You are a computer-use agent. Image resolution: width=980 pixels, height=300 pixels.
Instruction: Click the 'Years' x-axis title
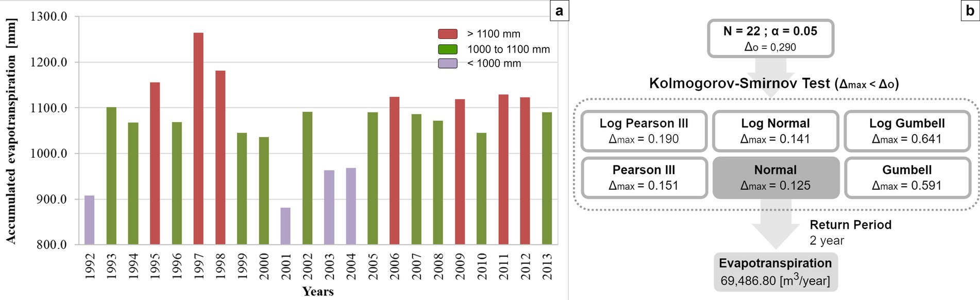tap(318, 292)
